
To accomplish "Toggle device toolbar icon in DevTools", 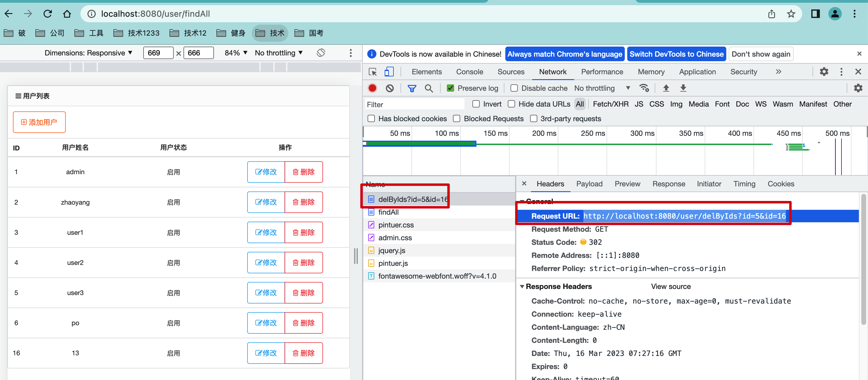I will tap(389, 72).
